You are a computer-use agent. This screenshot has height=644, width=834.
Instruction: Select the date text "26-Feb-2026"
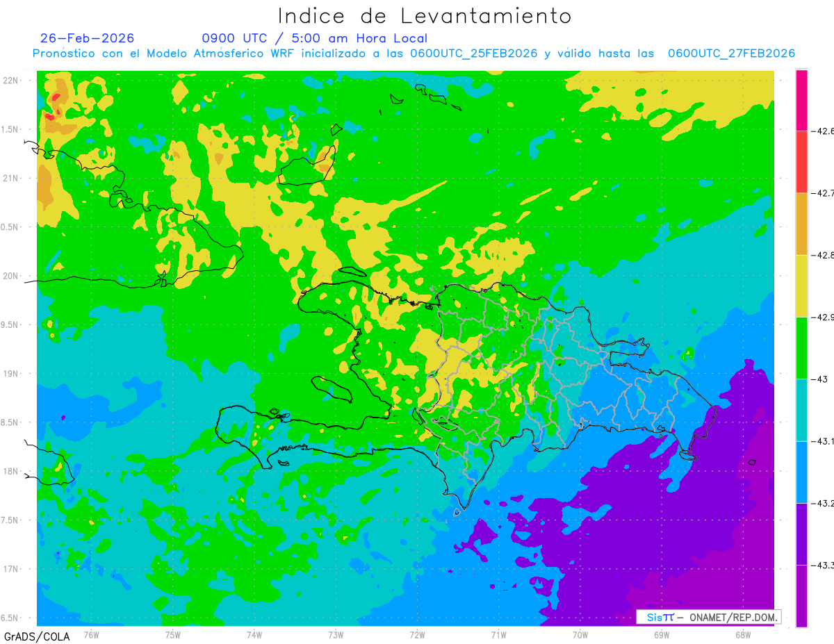pos(88,38)
